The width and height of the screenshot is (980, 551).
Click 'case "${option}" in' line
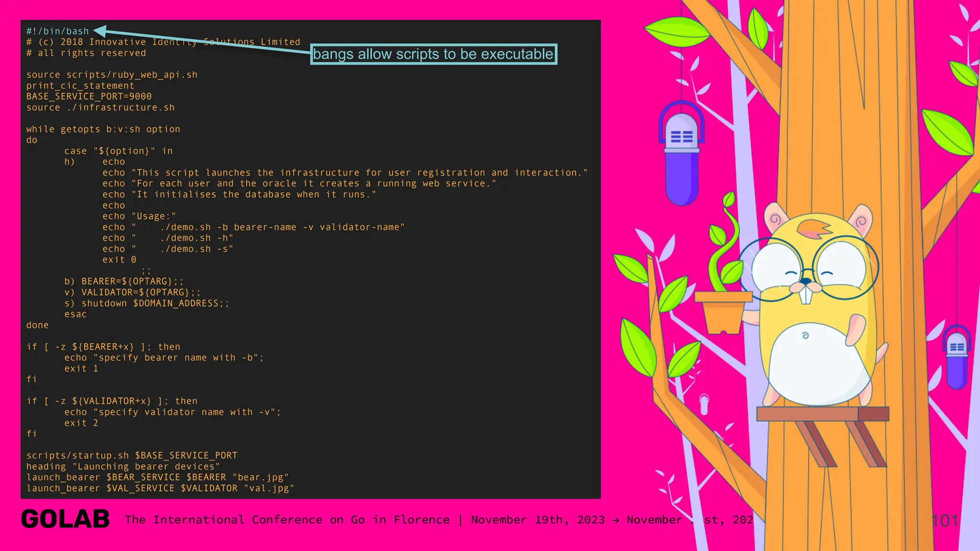click(119, 151)
